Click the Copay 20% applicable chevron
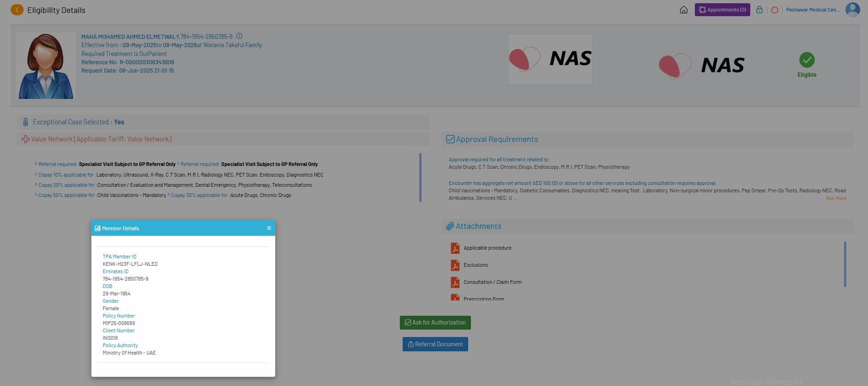 pyautogui.click(x=36, y=184)
